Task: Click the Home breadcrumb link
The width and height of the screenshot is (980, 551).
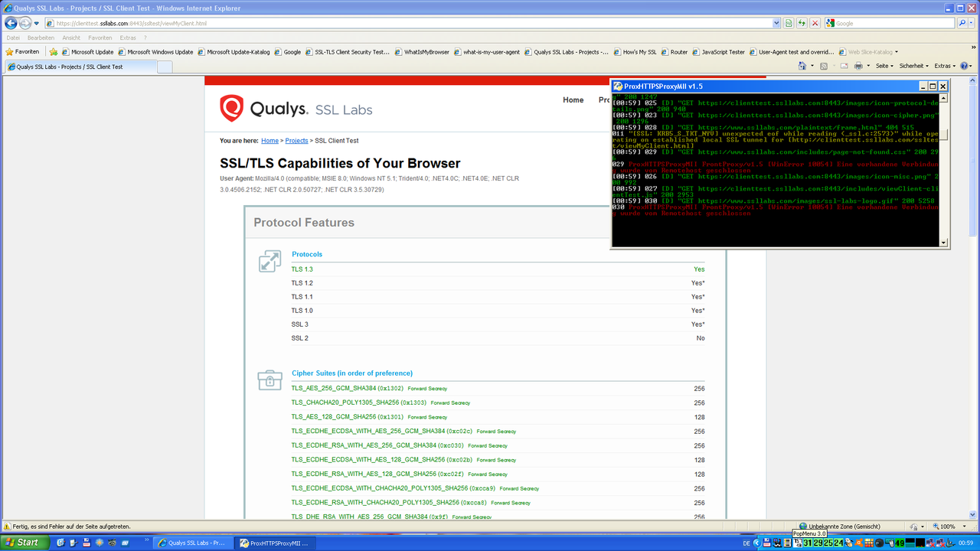Action: (x=269, y=141)
